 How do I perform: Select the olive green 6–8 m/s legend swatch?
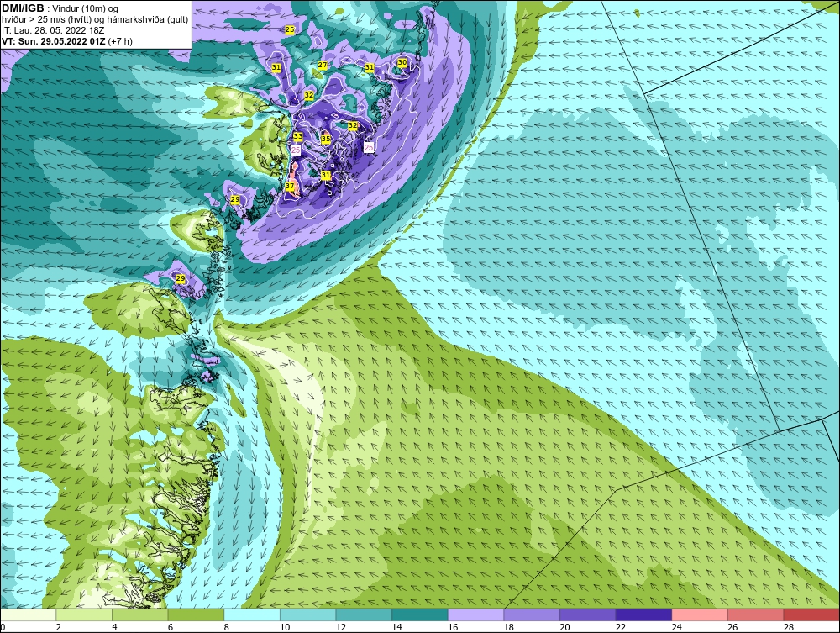(196, 615)
